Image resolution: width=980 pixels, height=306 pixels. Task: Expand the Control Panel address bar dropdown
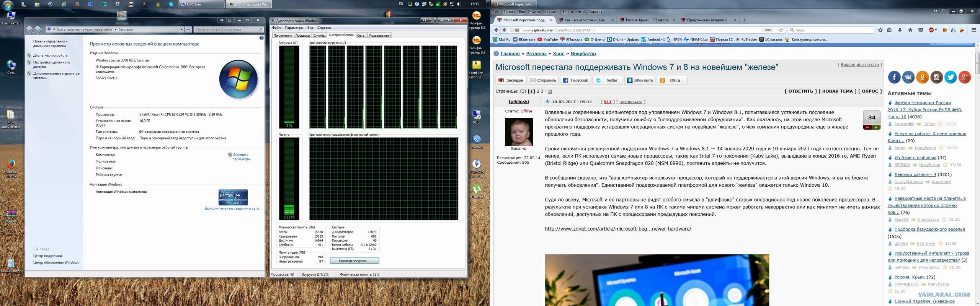[181, 29]
